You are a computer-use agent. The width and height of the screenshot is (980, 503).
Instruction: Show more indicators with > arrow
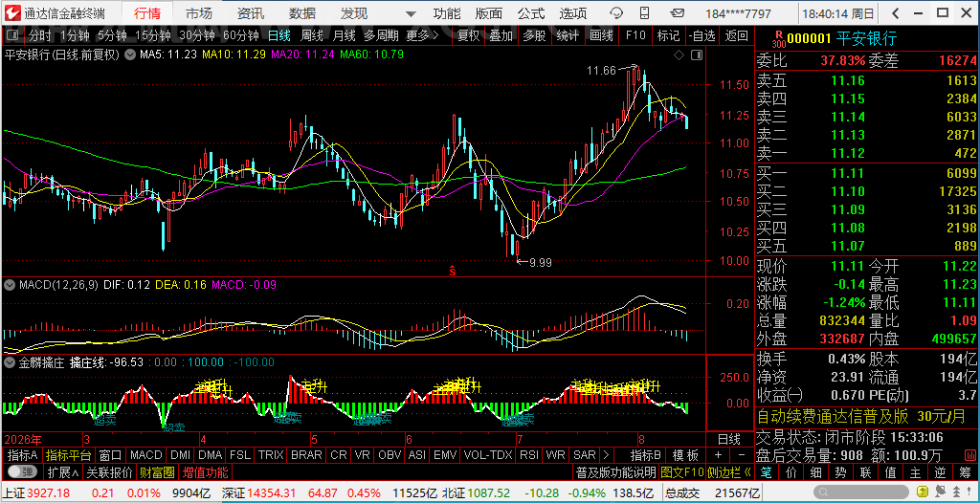(x=606, y=455)
